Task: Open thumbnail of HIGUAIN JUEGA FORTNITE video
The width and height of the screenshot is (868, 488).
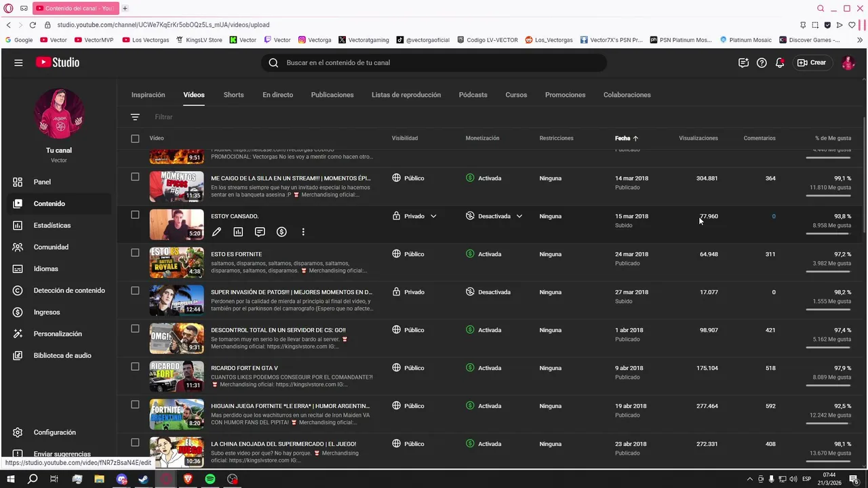Action: 176,414
